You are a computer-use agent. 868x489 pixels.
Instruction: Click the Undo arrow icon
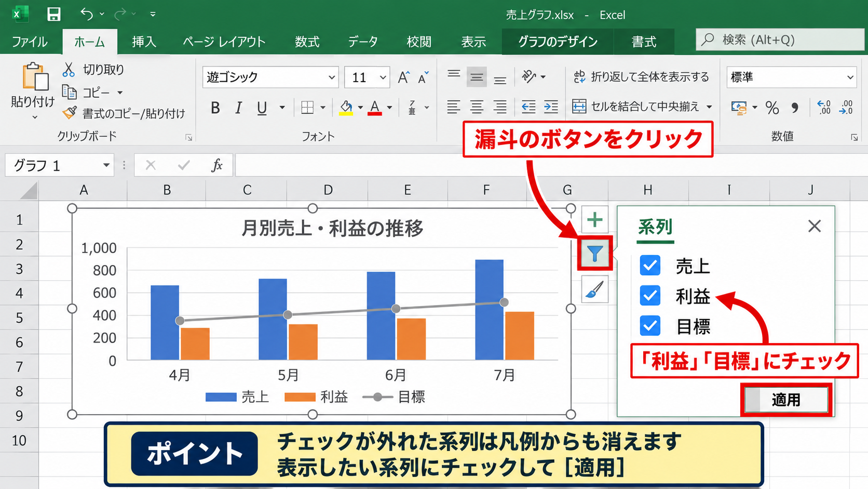[87, 14]
